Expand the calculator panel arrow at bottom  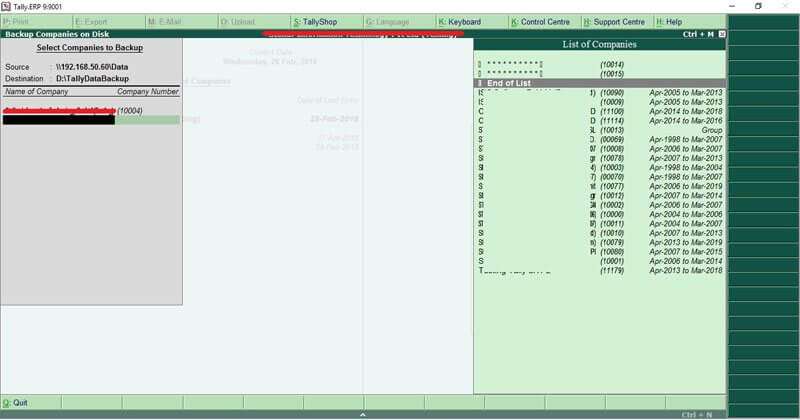[x=363, y=415]
